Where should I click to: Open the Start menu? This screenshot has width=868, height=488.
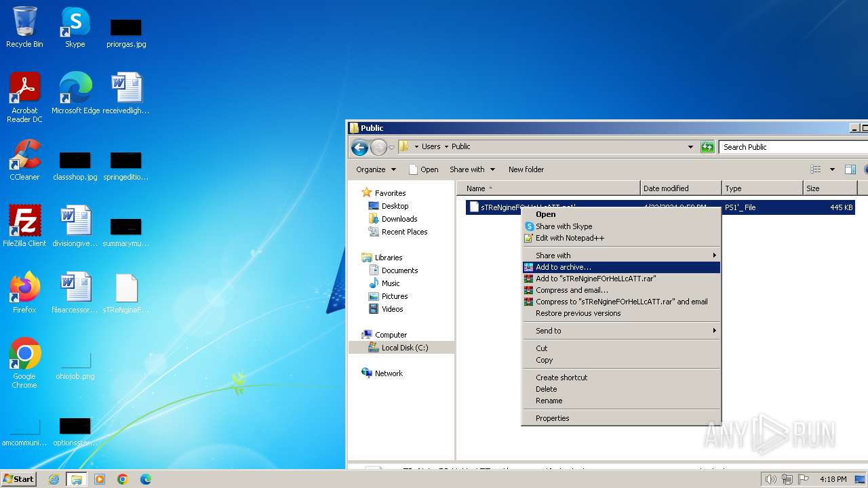coord(19,479)
